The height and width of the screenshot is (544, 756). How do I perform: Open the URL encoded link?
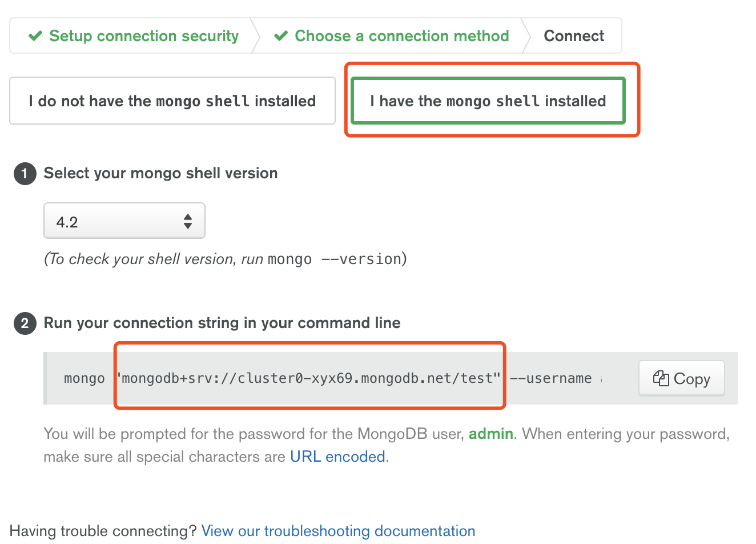[337, 457]
